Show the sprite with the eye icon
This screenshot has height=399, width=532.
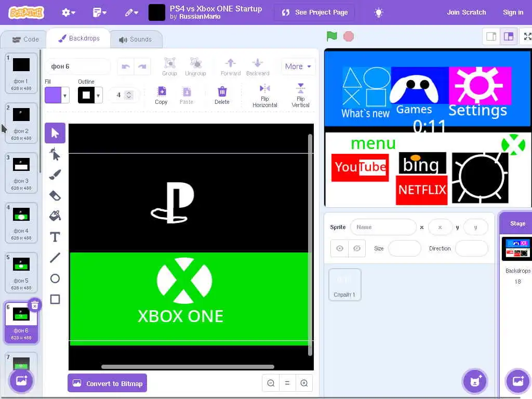click(x=339, y=248)
